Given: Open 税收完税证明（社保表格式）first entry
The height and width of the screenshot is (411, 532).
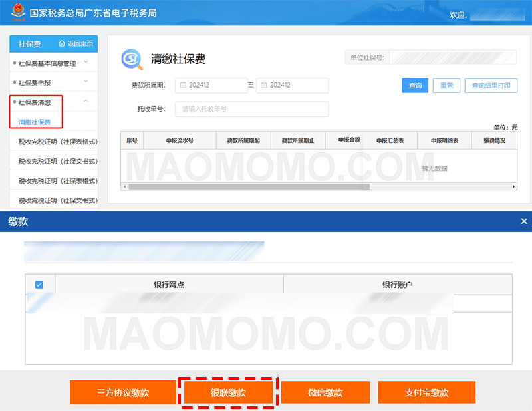Looking at the screenshot, I should (x=58, y=142).
